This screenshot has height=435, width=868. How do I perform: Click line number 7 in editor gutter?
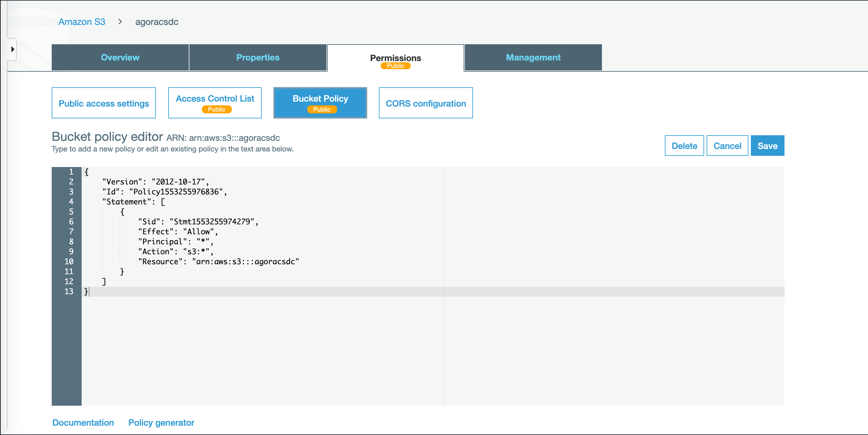(x=71, y=232)
